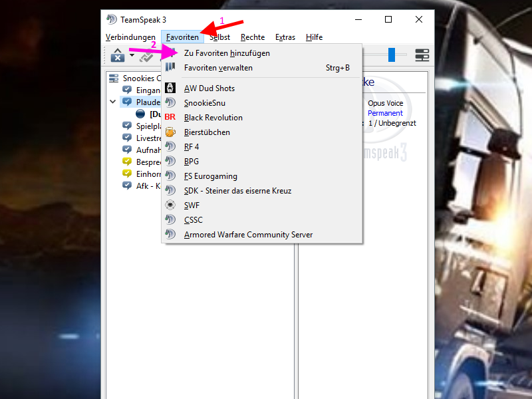Collapse the Plauder channel tree arrow
The image size is (532, 399).
click(112, 102)
